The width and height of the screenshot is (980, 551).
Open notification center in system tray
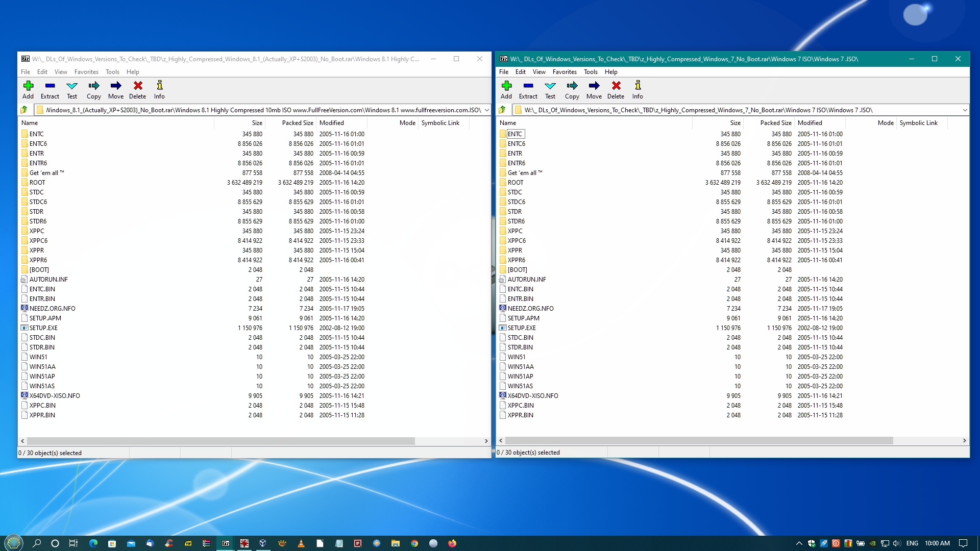point(963,543)
